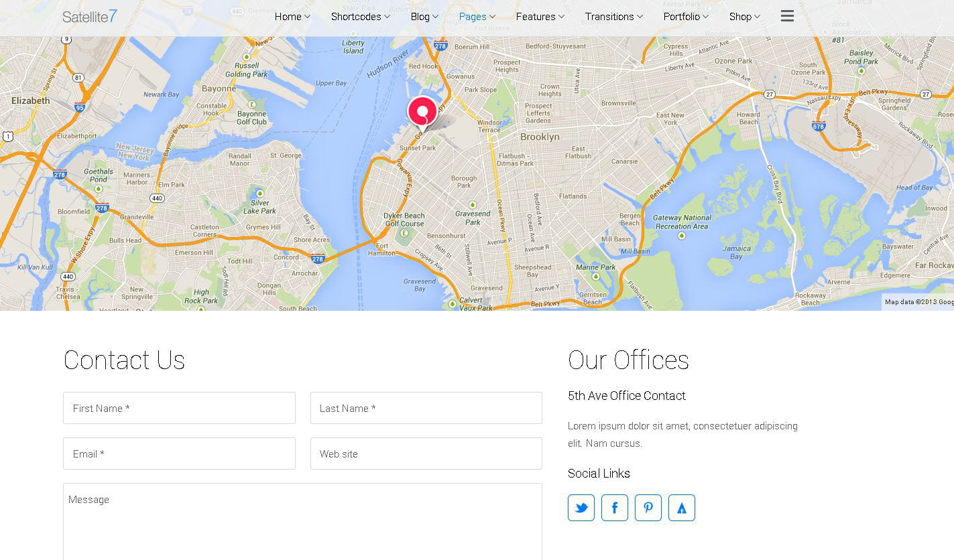
Task: Click the Liberty Island map label
Action: tap(353, 47)
